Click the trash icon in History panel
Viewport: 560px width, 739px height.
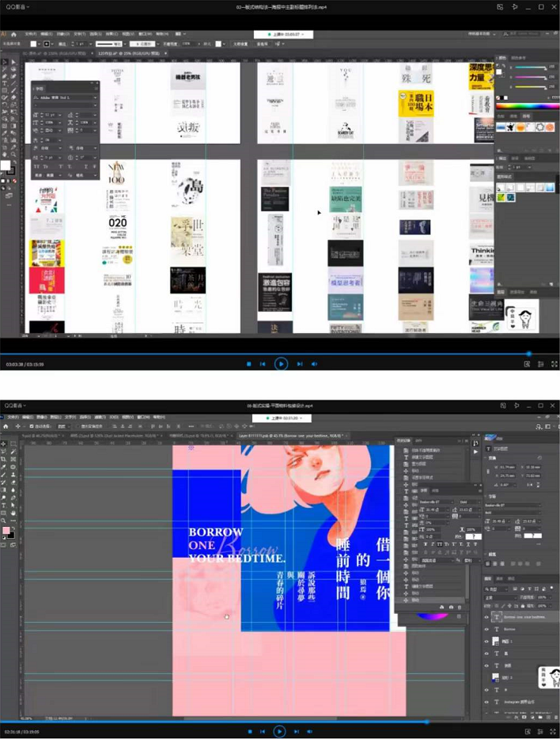[x=460, y=607]
